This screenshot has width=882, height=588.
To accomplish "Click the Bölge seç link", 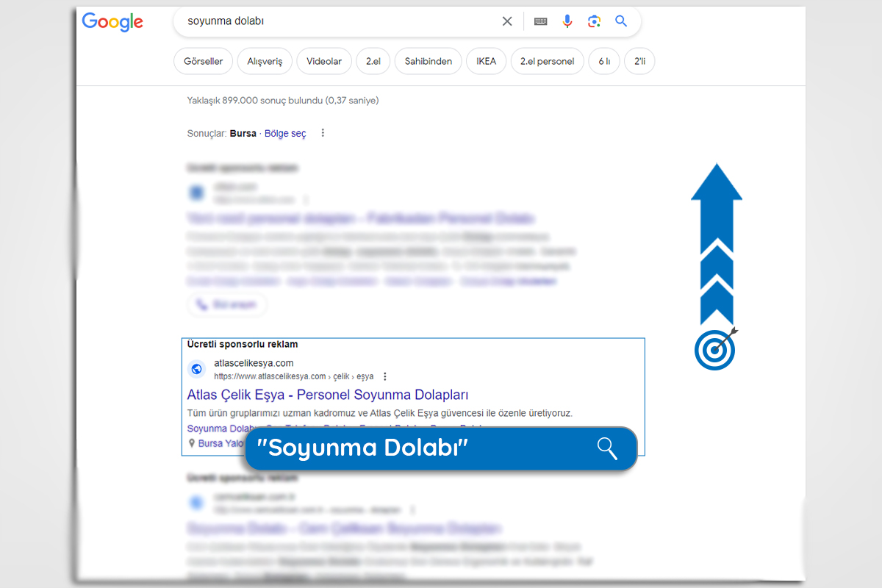I will pos(285,133).
